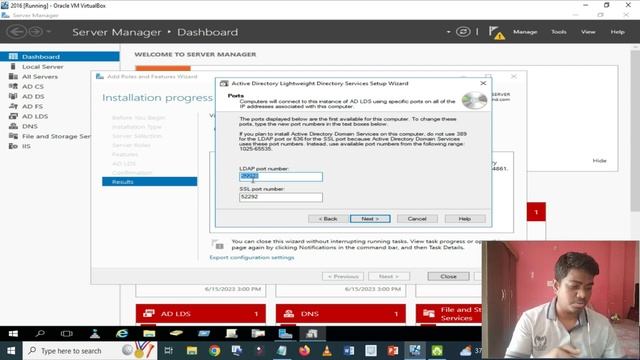The height and width of the screenshot is (360, 640).
Task: Switch to VirtualBox on host taskbar
Action: coord(415,351)
